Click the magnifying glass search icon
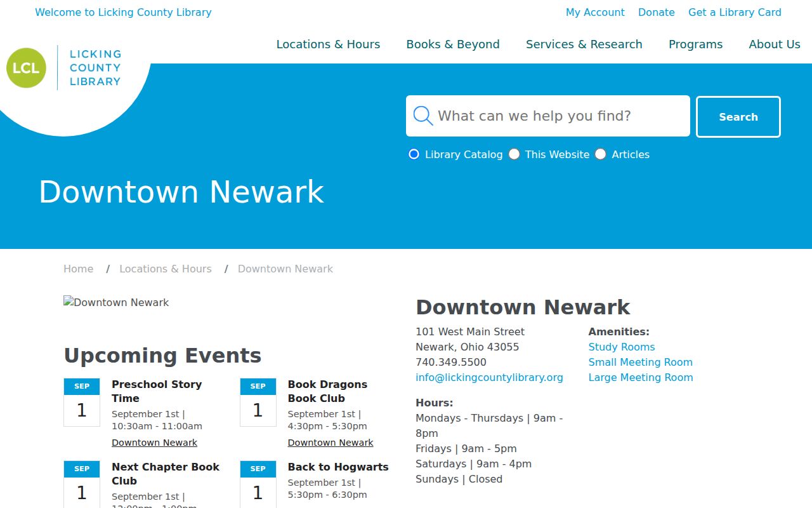This screenshot has width=812, height=508. [422, 116]
